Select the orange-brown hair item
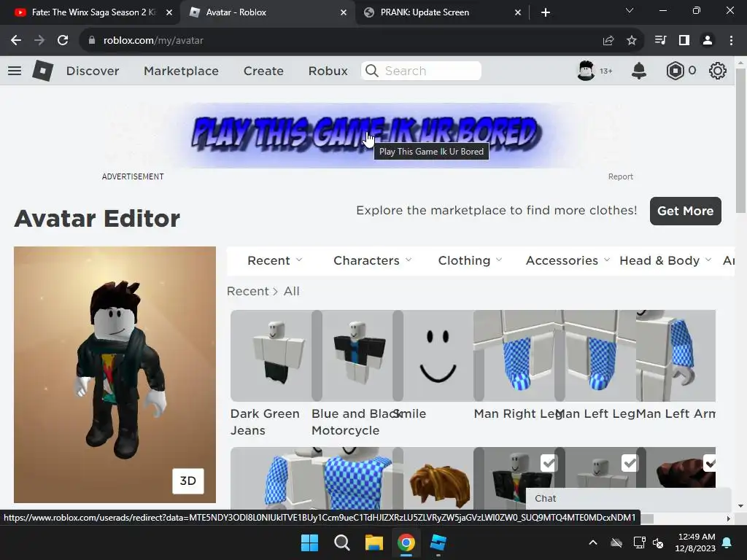Screen dimensions: 747x560 point(438,478)
